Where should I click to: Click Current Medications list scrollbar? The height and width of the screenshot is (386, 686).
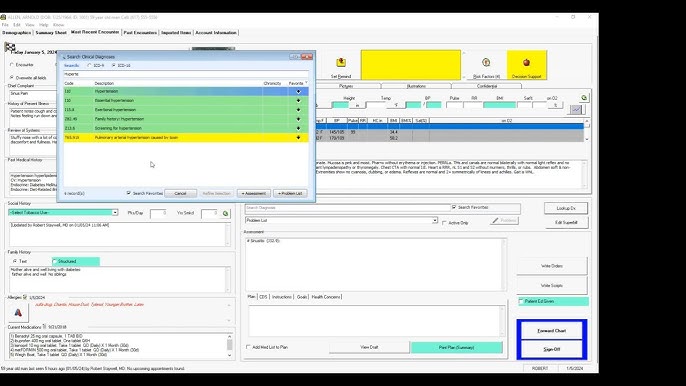tap(230, 345)
